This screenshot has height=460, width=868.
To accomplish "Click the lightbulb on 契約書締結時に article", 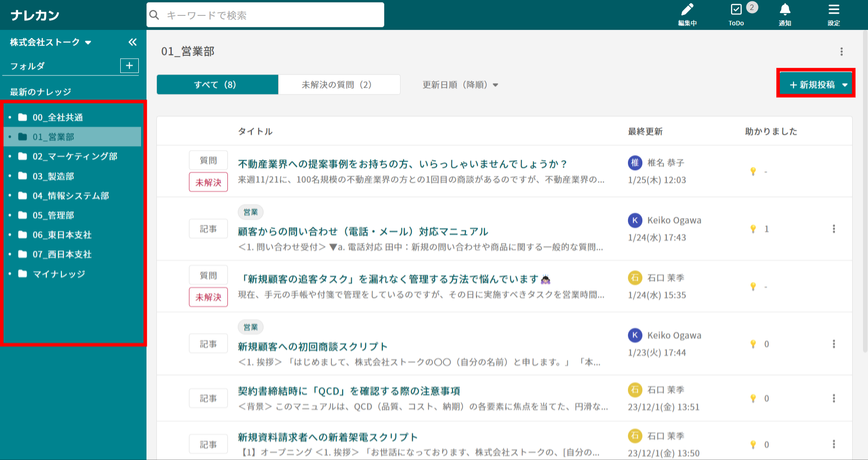I will coord(753,398).
